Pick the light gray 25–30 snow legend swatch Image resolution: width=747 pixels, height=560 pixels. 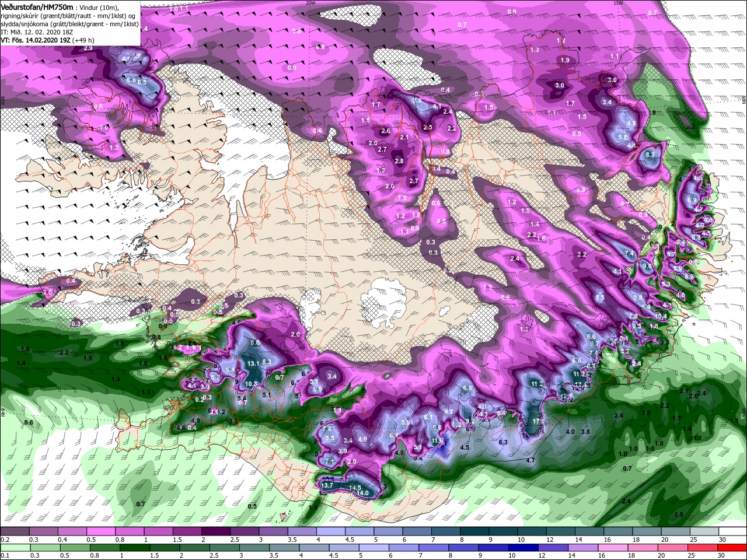click(x=703, y=531)
